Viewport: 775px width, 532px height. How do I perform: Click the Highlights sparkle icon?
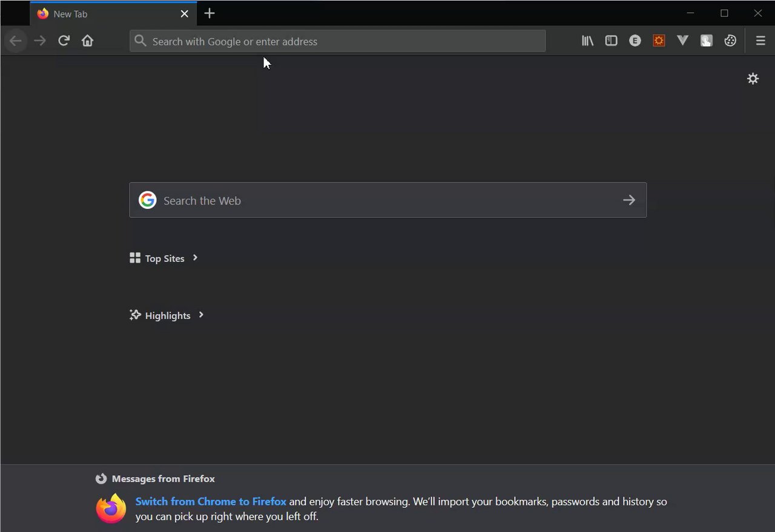coord(135,315)
